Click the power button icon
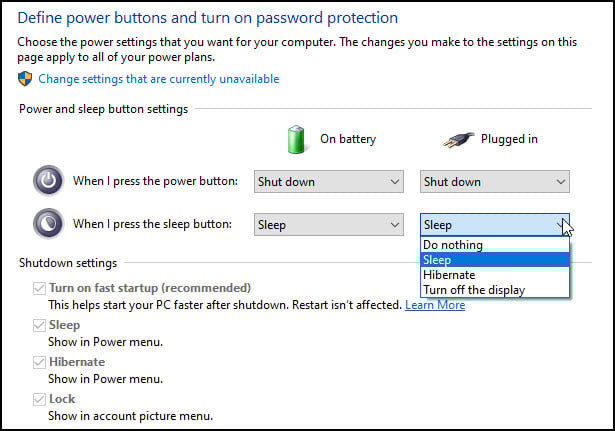This screenshot has width=615, height=431. click(48, 180)
